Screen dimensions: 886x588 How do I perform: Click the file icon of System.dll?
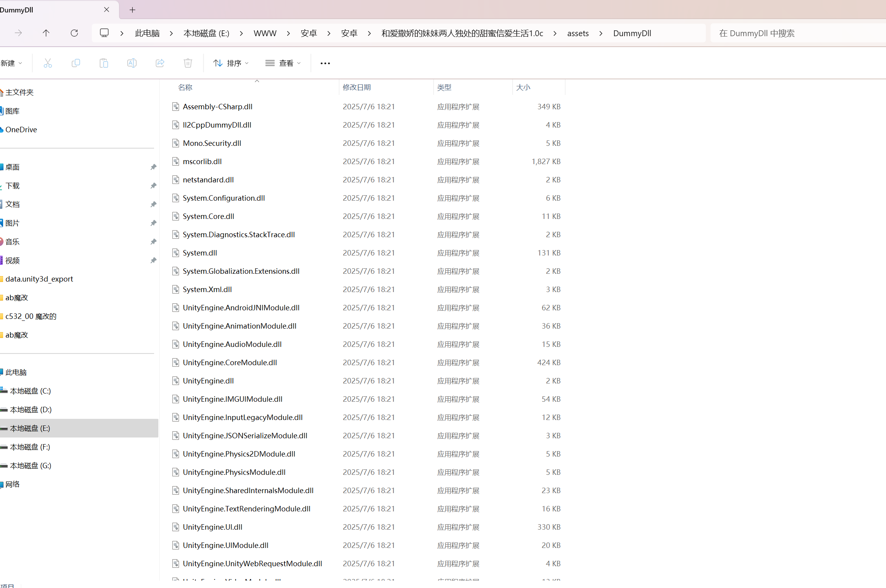[x=176, y=253]
